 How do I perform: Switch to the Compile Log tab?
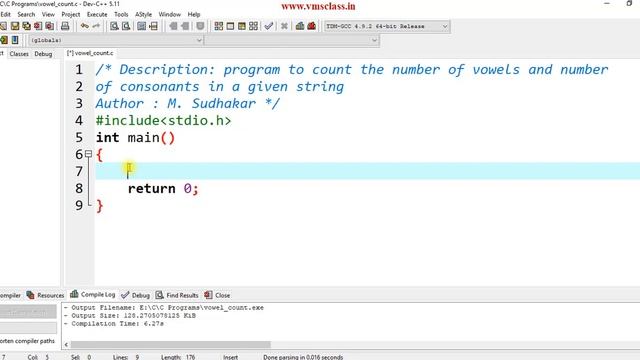(93, 294)
